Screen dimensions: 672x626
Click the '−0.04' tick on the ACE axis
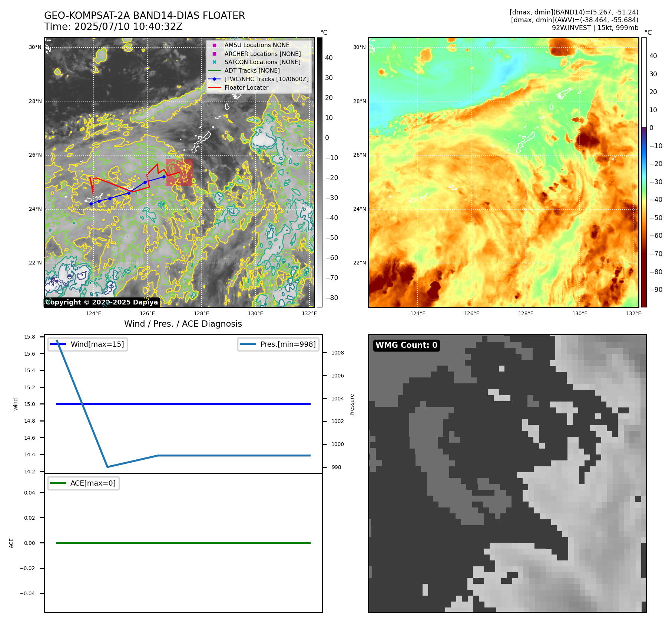(27, 593)
